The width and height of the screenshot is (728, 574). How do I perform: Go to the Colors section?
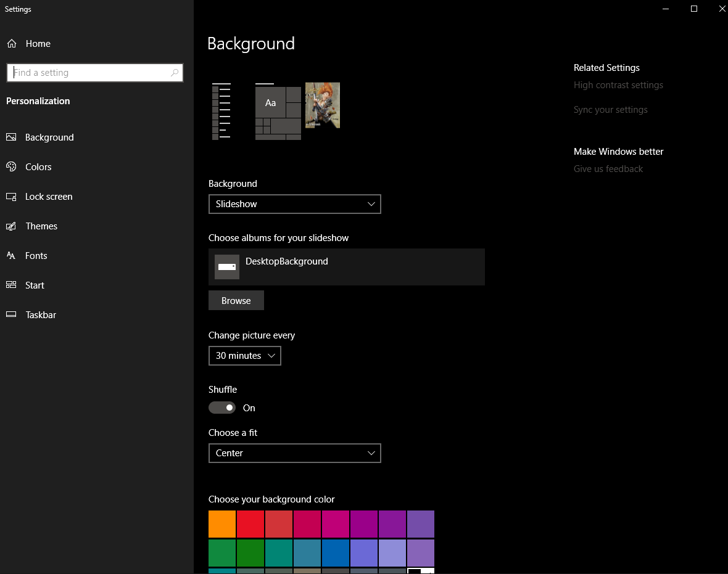tap(38, 167)
